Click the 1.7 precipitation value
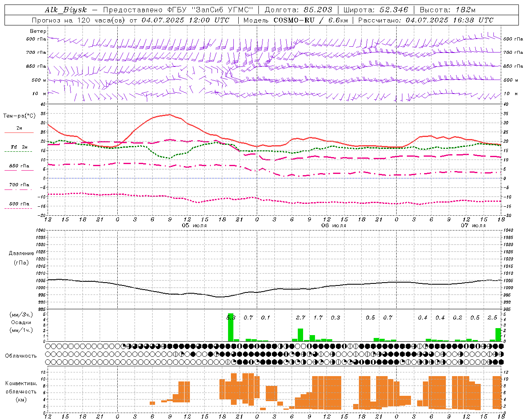Viewport: 525px width, 420px height. (x=318, y=317)
